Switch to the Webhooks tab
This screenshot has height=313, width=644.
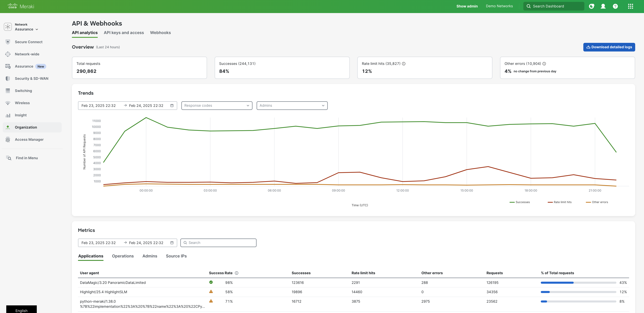160,33
